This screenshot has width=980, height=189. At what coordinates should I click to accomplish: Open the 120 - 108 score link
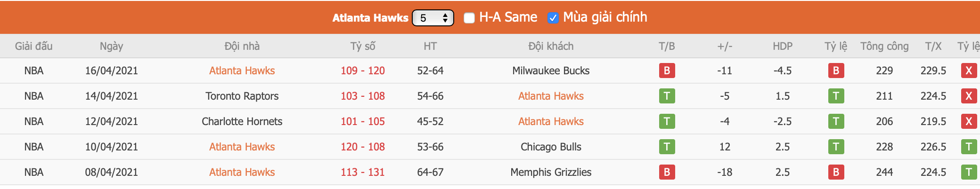click(363, 147)
